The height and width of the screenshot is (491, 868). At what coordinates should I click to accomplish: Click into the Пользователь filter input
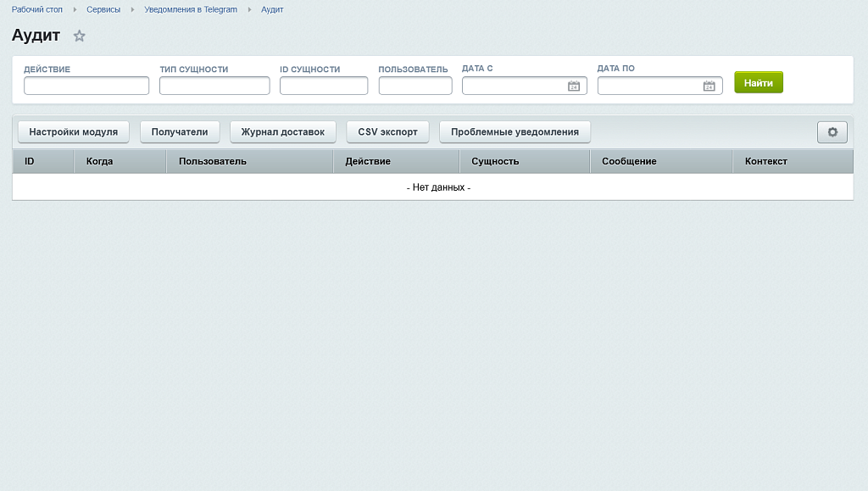415,86
